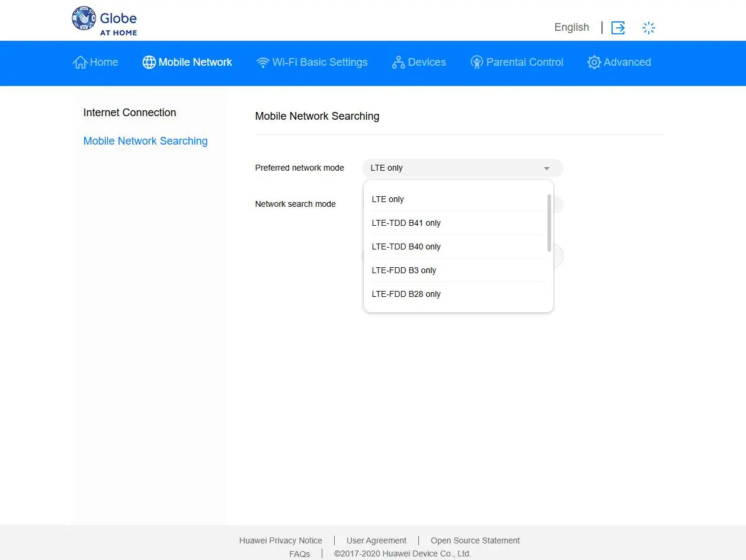
Task: Click the loading spinner icon
Action: click(649, 27)
